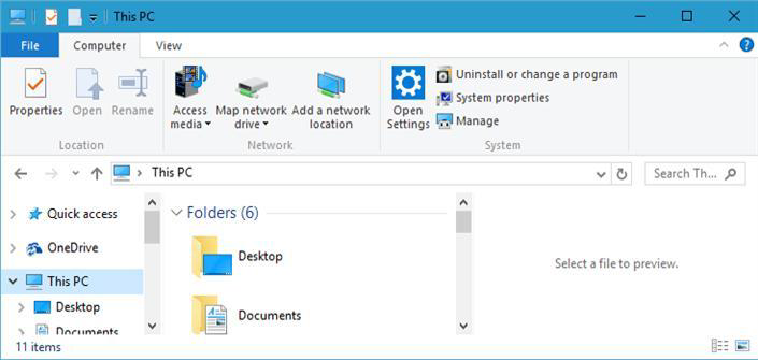
Task: Collapse the This PC tree node
Action: pyautogui.click(x=14, y=281)
